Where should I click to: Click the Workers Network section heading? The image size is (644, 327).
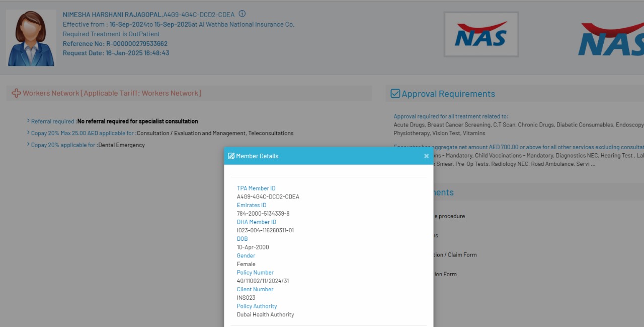pyautogui.click(x=112, y=93)
